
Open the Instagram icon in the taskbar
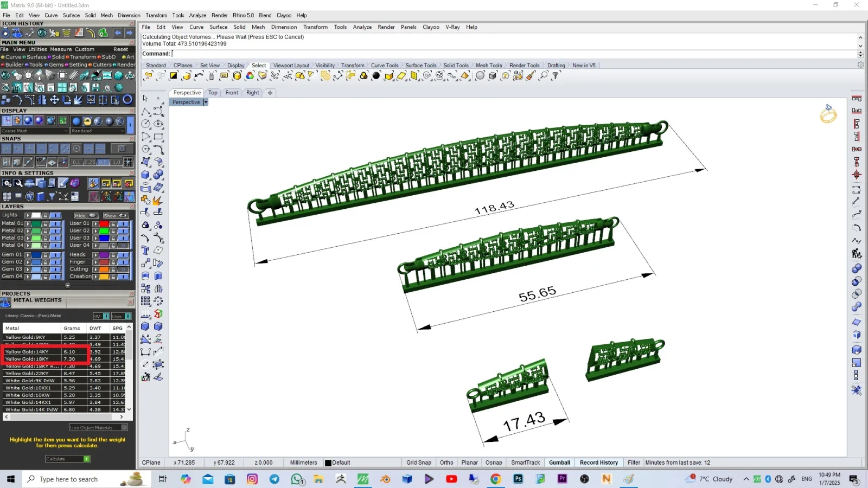point(252,479)
